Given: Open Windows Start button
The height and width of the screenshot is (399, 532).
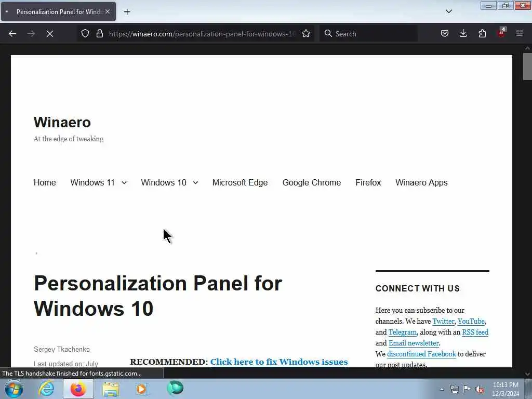Looking at the screenshot, I should point(14,389).
